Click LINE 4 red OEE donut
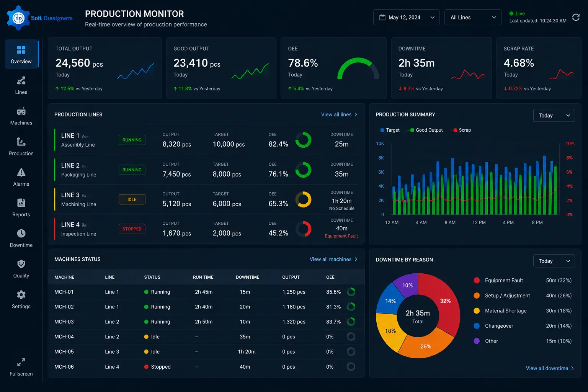 tap(303, 229)
